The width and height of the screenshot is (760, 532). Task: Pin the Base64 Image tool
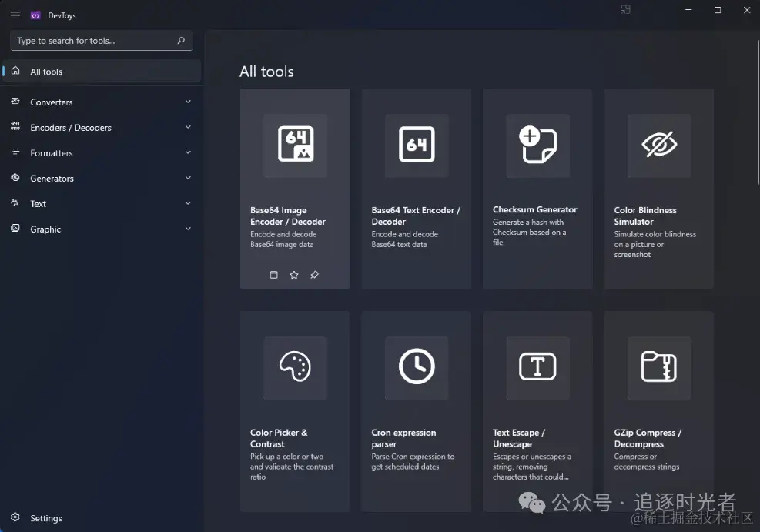coord(315,275)
